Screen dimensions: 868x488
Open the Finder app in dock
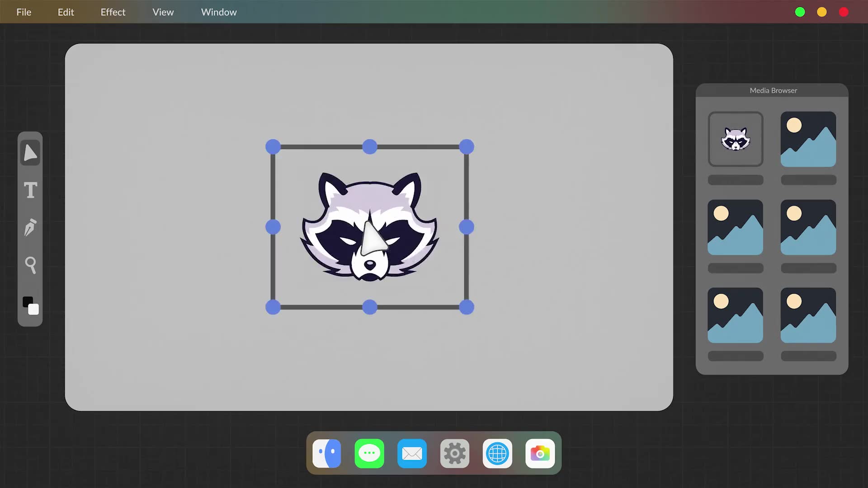327,454
